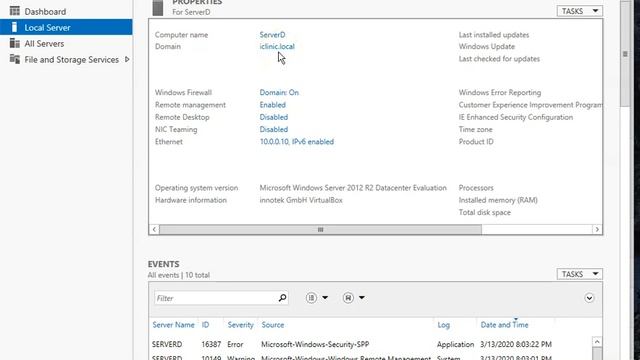This screenshot has height=360, width=640.
Task: Click the Product ID label
Action: click(x=476, y=142)
